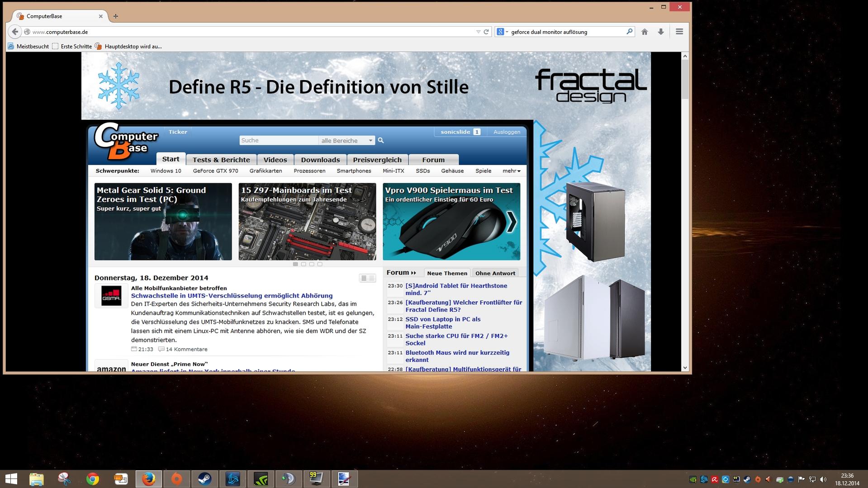Open the Windows Start button
868x488 pixels.
pyautogui.click(x=11, y=479)
